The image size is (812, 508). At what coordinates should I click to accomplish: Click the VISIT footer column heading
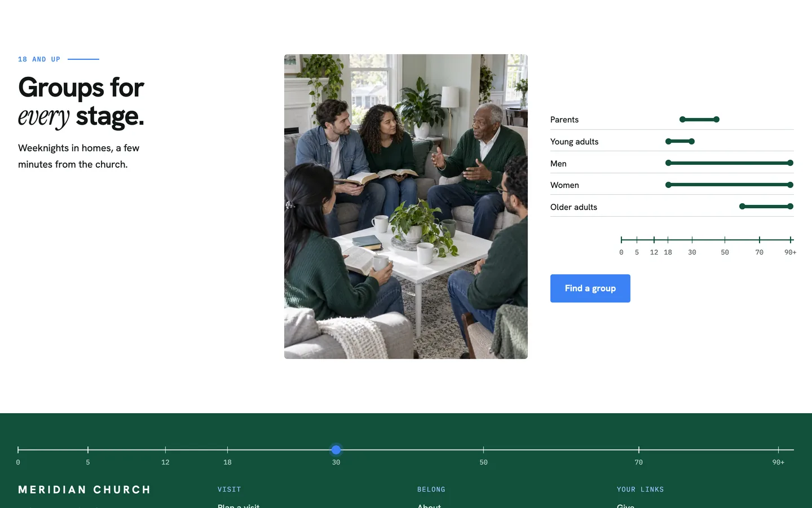(x=229, y=489)
